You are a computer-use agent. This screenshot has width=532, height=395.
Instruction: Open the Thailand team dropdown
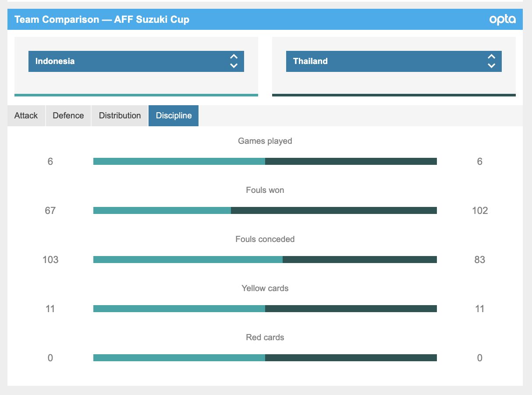point(394,61)
